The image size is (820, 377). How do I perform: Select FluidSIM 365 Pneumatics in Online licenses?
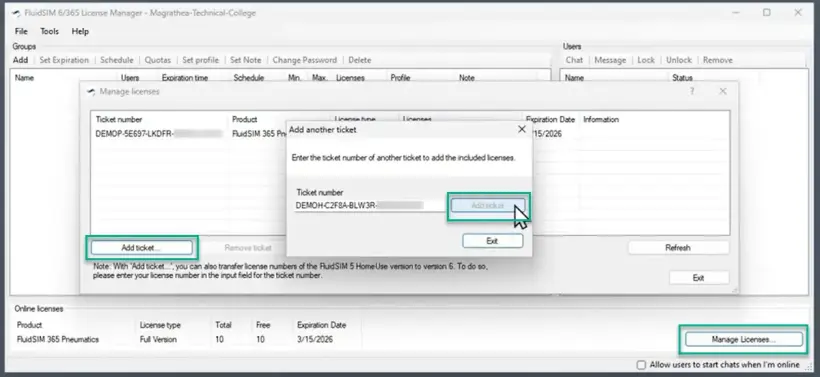[58, 339]
